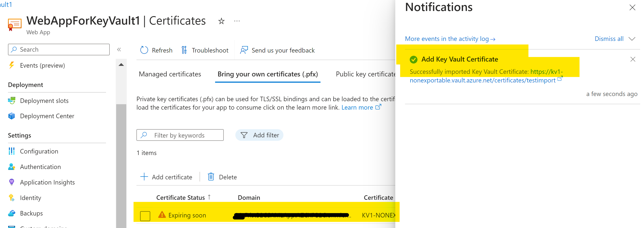This screenshot has width=644, height=228.
Task: Click the Domain column header
Action: (x=249, y=197)
